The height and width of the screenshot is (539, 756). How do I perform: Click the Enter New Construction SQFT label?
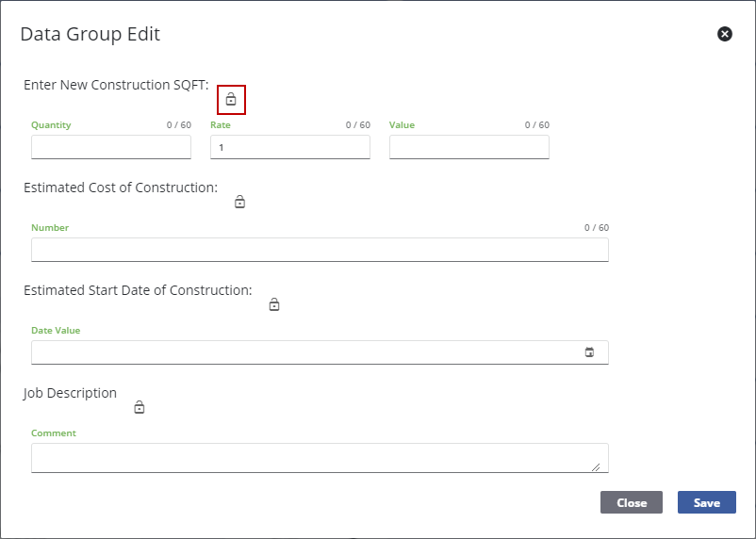116,85
